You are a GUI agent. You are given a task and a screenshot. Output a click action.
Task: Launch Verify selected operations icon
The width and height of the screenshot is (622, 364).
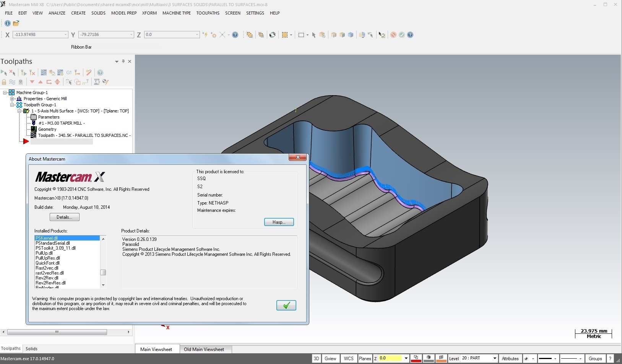click(52, 73)
